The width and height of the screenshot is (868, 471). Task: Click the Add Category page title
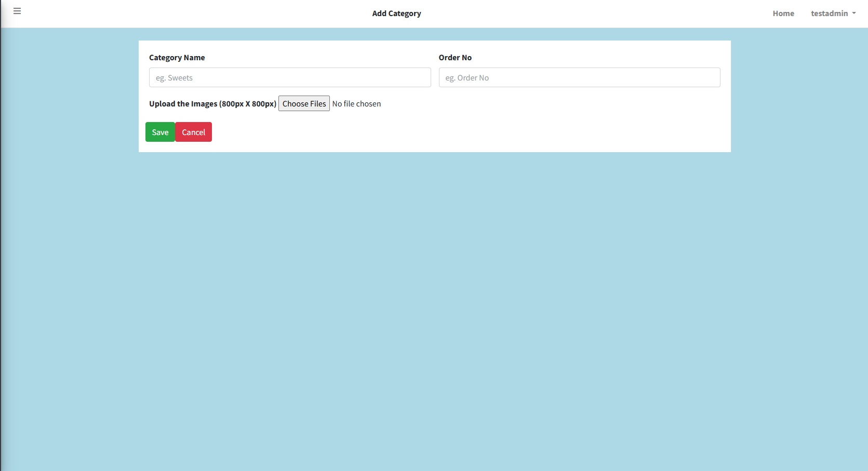[x=396, y=14]
